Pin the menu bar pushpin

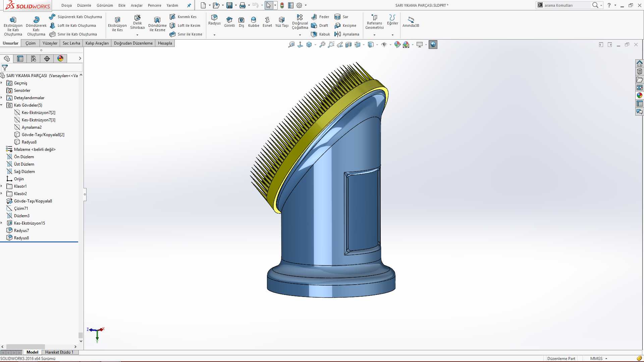coord(189,5)
